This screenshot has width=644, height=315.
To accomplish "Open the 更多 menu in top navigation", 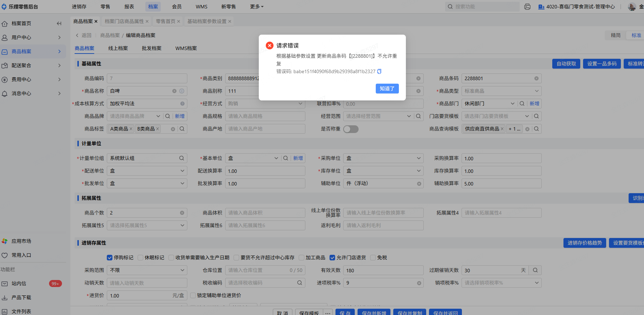I will (257, 7).
